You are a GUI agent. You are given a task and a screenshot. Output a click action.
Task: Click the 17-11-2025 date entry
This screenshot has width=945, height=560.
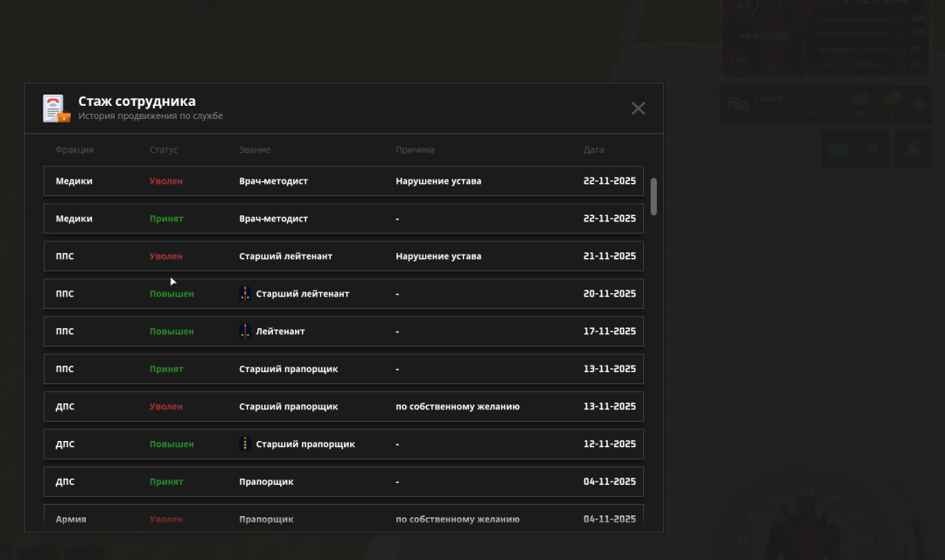click(609, 332)
